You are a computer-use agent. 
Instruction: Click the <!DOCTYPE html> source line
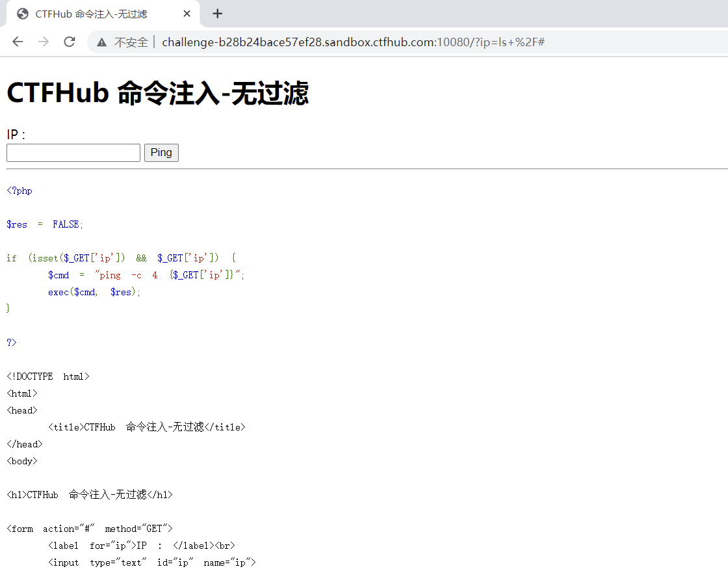[x=48, y=377]
